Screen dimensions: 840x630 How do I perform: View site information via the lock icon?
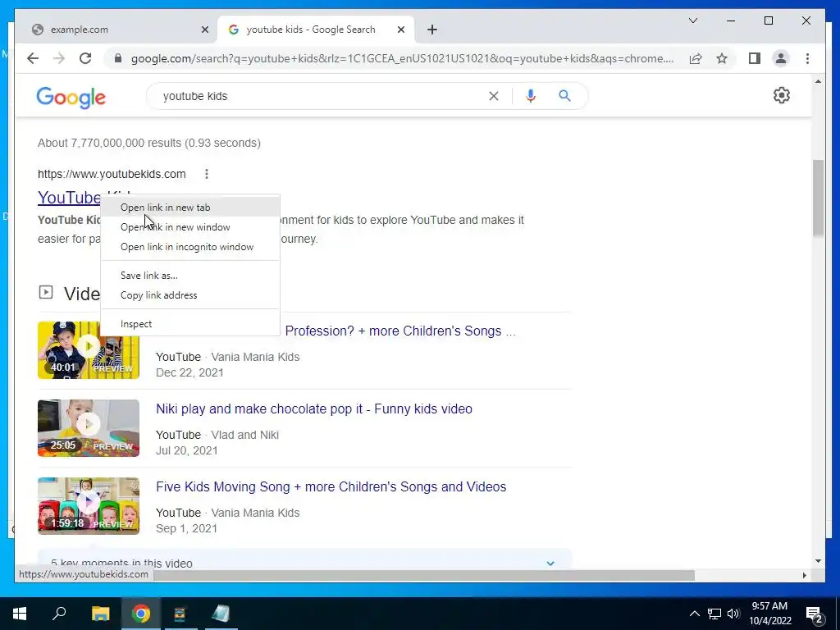pos(118,58)
